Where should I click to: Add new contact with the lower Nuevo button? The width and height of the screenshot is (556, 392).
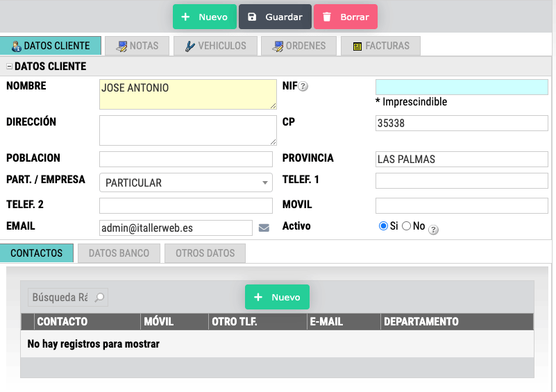[x=277, y=297]
